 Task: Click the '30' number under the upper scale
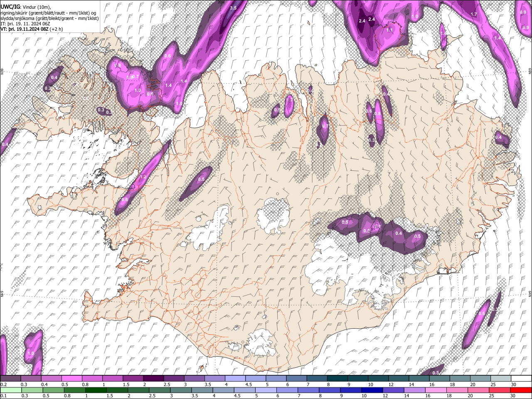pos(514,384)
